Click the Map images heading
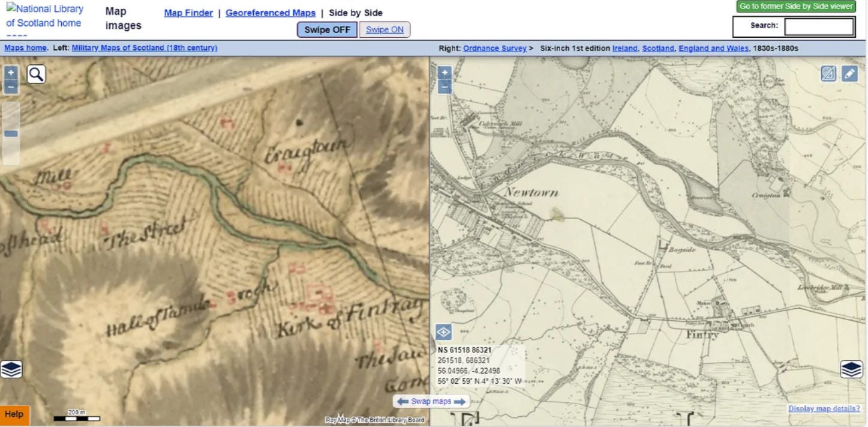868x427 pixels. pos(123,19)
